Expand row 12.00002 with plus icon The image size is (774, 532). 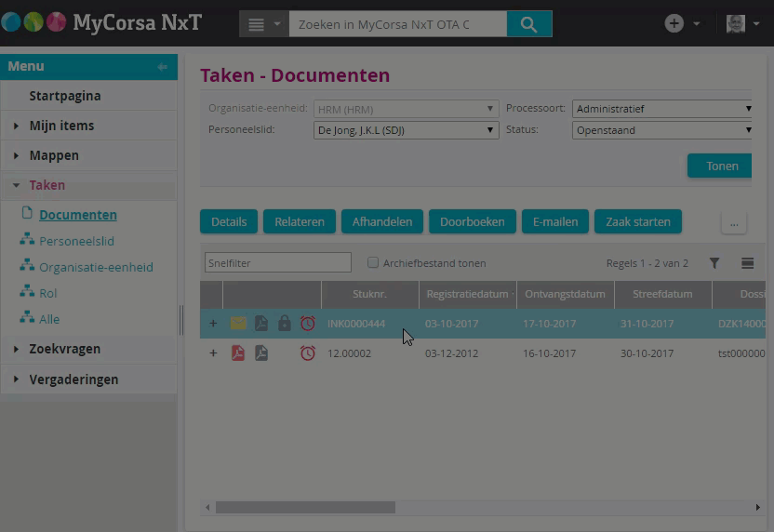tap(213, 352)
